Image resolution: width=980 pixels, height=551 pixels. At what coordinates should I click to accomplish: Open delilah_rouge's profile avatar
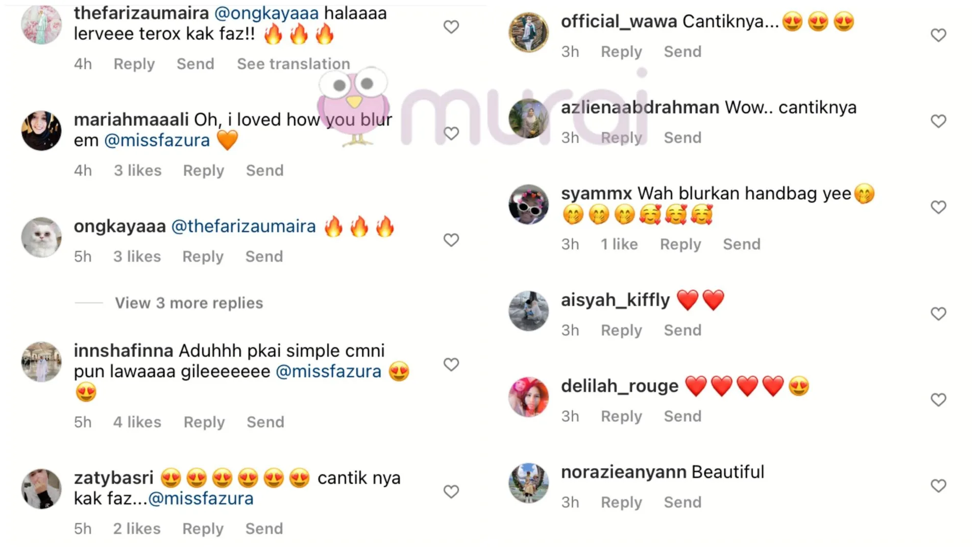tap(529, 397)
